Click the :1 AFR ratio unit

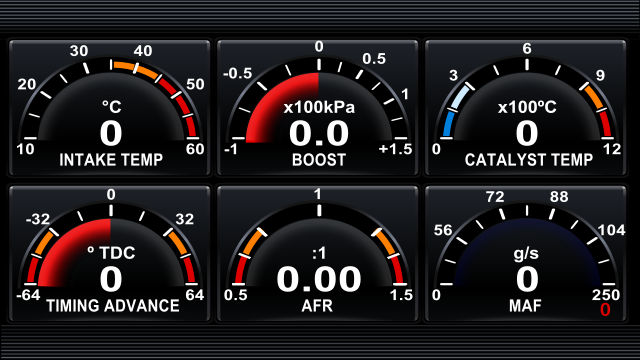click(319, 253)
